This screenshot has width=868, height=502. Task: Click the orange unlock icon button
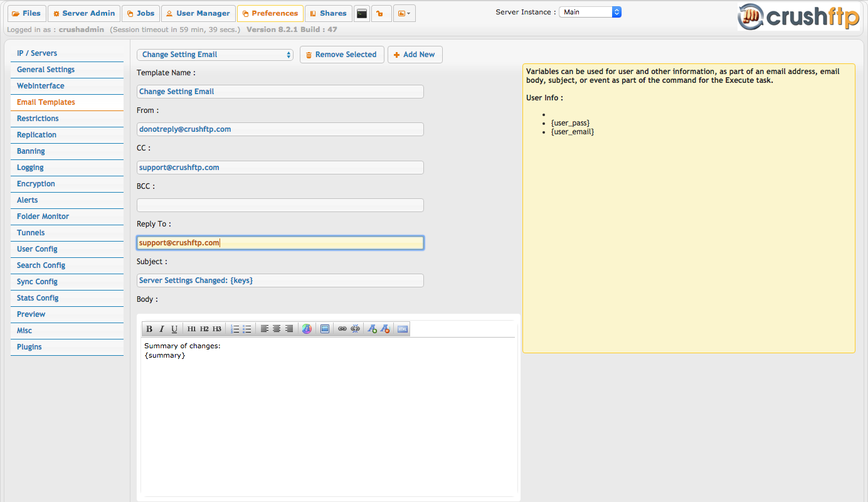point(381,13)
